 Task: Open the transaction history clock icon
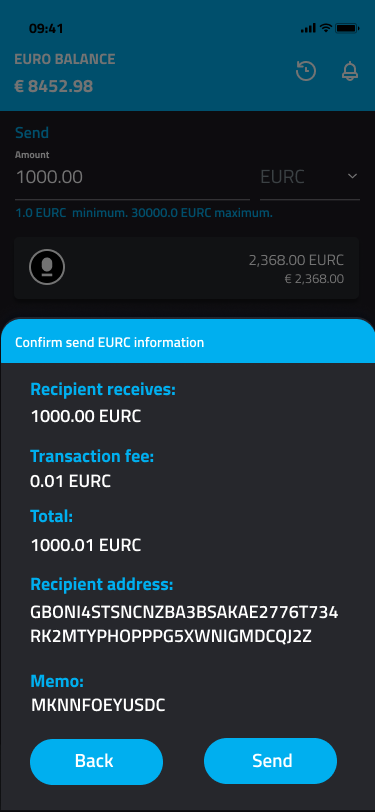[306, 71]
